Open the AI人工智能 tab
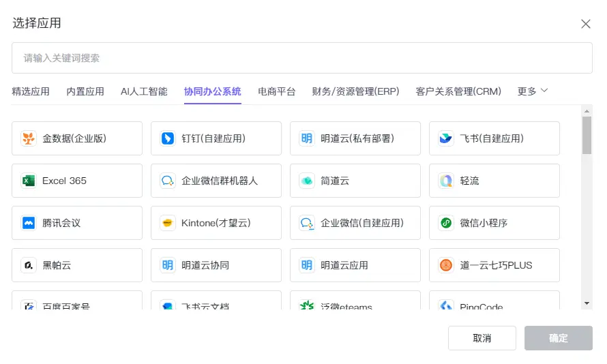Viewport: 607px width, 364px height. coord(144,91)
